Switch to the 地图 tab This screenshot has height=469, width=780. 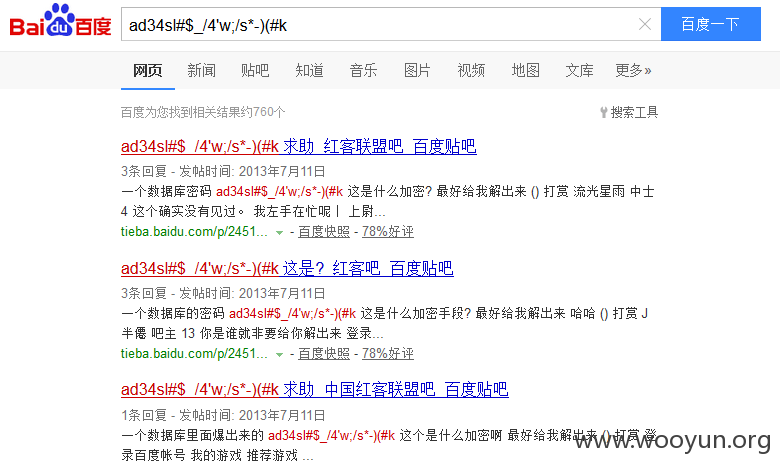point(525,71)
